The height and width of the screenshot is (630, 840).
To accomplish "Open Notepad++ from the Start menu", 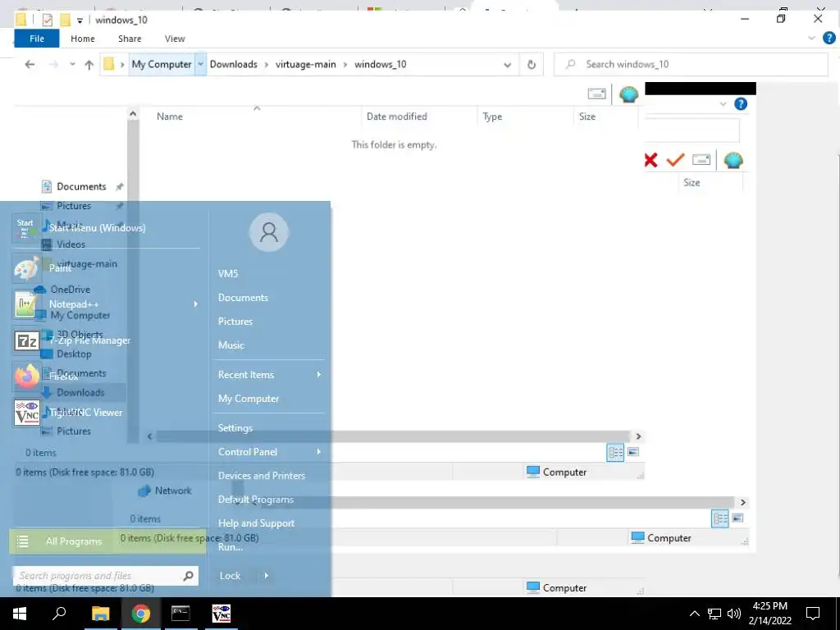I will tap(74, 304).
